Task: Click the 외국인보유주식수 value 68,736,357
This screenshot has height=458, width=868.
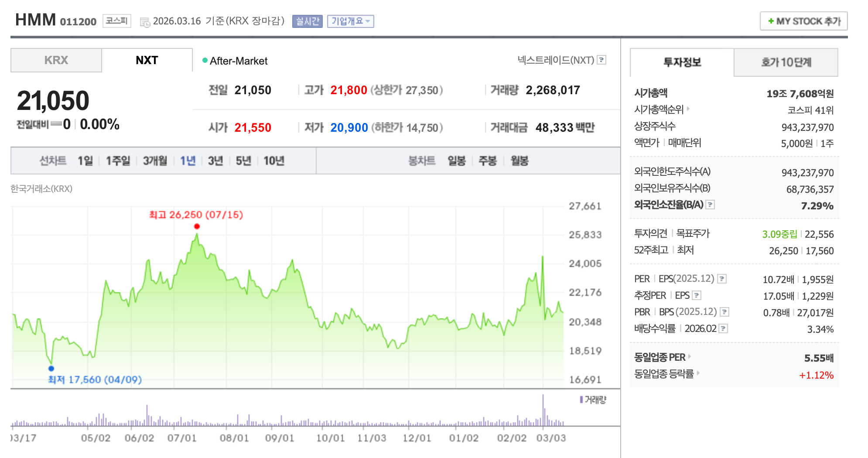Action: 810,189
